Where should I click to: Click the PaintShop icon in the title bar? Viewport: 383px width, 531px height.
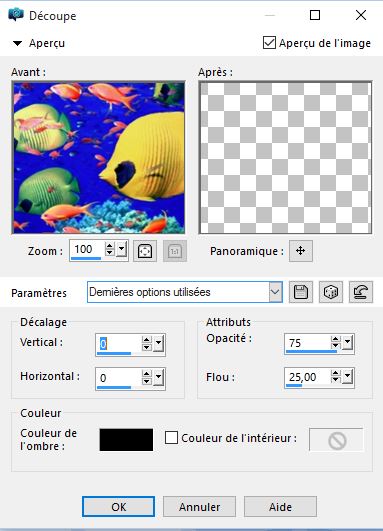pos(16,15)
